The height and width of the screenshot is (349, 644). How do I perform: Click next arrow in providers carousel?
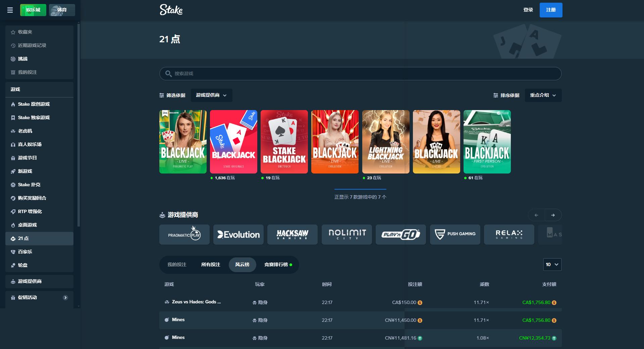pos(553,215)
